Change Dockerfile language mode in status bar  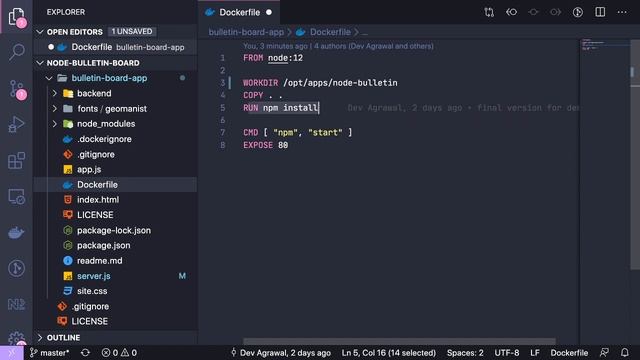tap(569, 353)
